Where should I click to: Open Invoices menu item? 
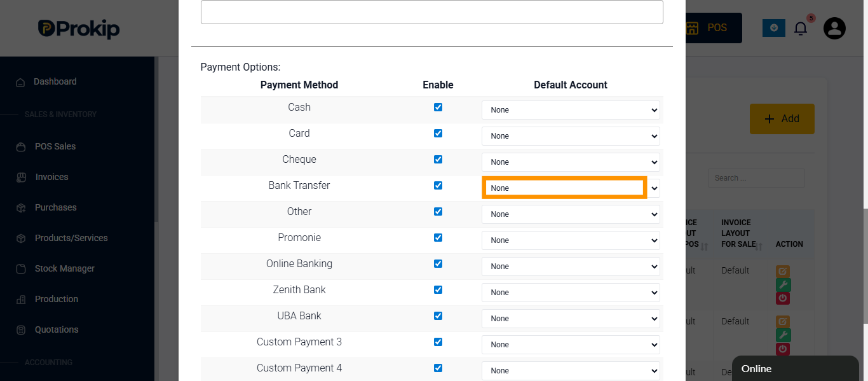pyautogui.click(x=51, y=177)
